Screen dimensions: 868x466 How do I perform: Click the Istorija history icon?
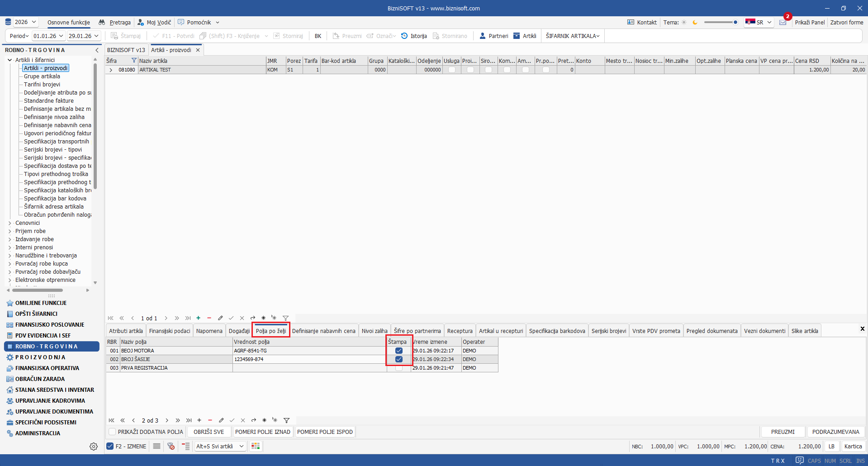pyautogui.click(x=404, y=36)
